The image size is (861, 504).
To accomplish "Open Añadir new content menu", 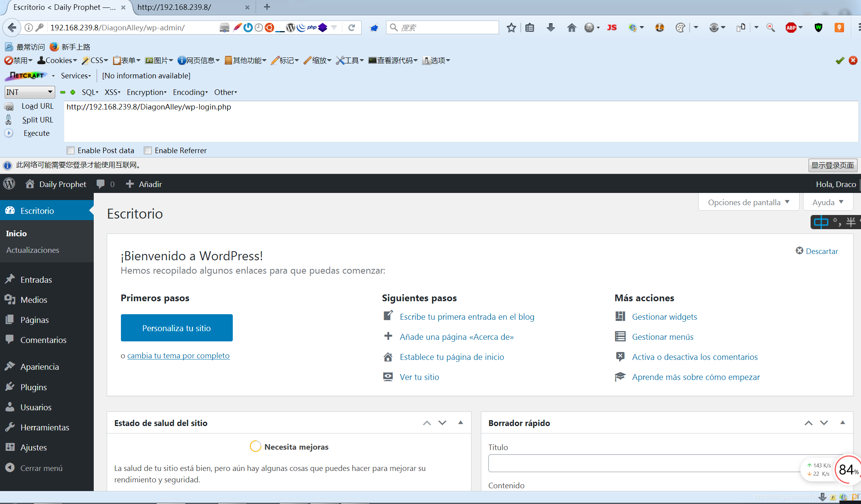I will coord(144,184).
